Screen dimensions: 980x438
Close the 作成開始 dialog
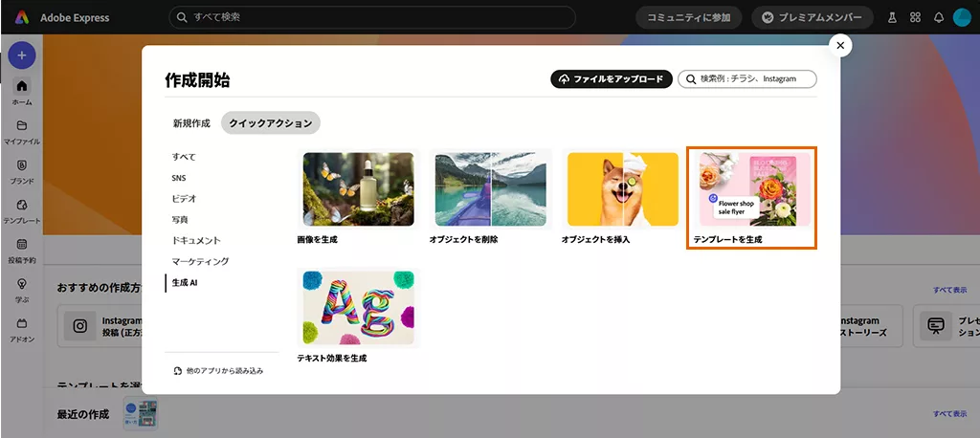tap(839, 45)
